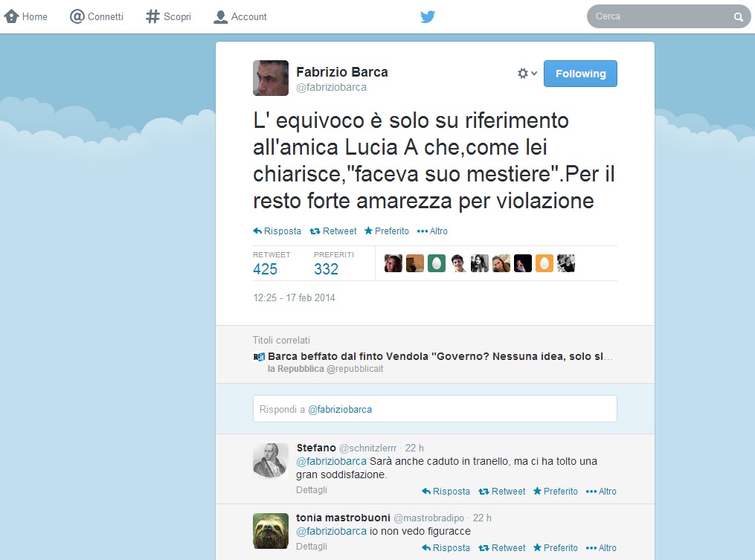Viewport: 755px width, 560px height.
Task: Open Altro options on main tweet
Action: pyautogui.click(x=432, y=231)
